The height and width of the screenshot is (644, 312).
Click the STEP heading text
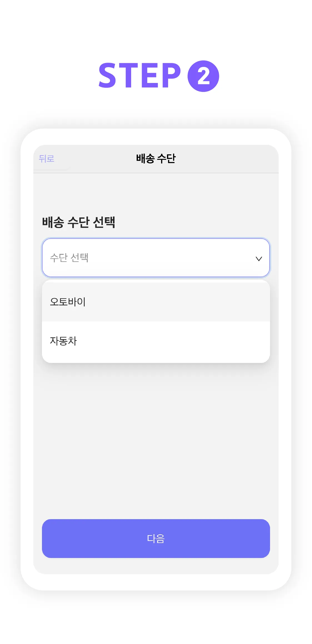[x=139, y=75]
